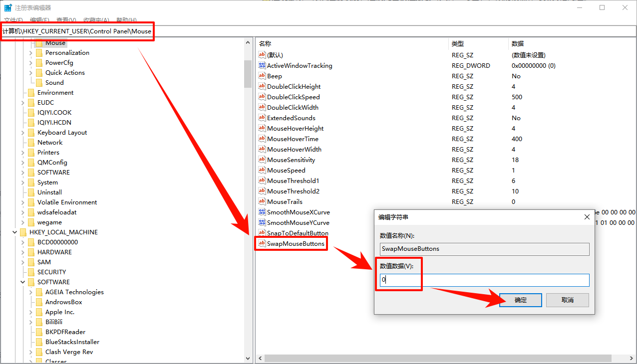Click the Registry Editor app icon in title bar
Image resolution: width=637 pixels, height=364 pixels.
(x=8, y=7)
